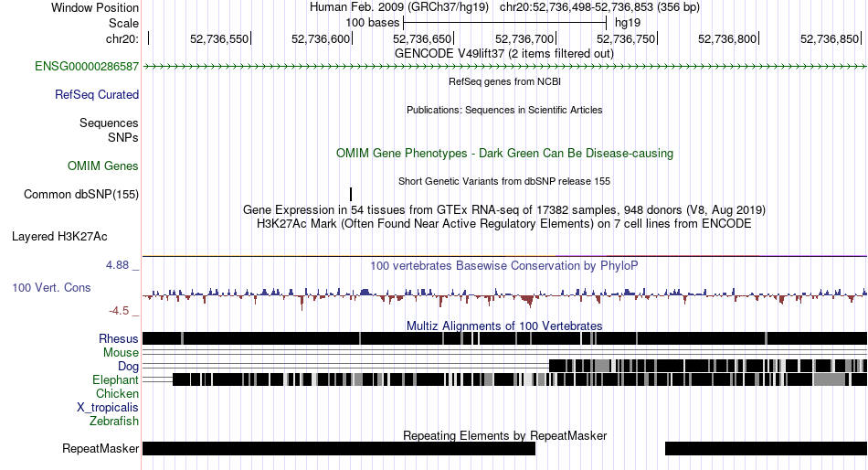Click the GTEx Gene Expression track title
The image size is (868, 470).
[504, 210]
